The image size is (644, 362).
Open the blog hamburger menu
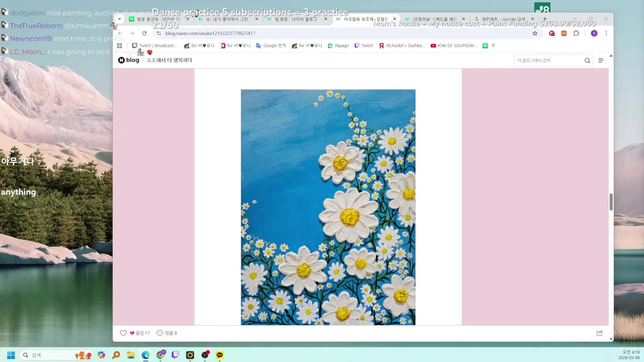click(601, 60)
